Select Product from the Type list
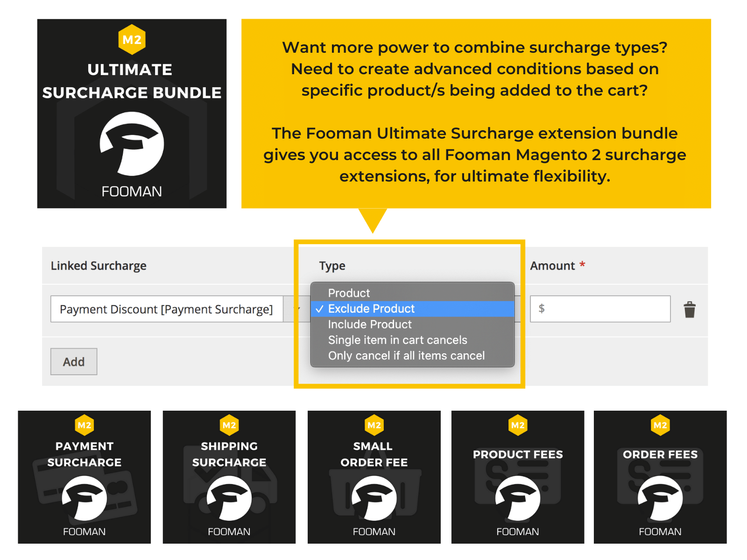Image resolution: width=747 pixels, height=560 pixels. (349, 293)
